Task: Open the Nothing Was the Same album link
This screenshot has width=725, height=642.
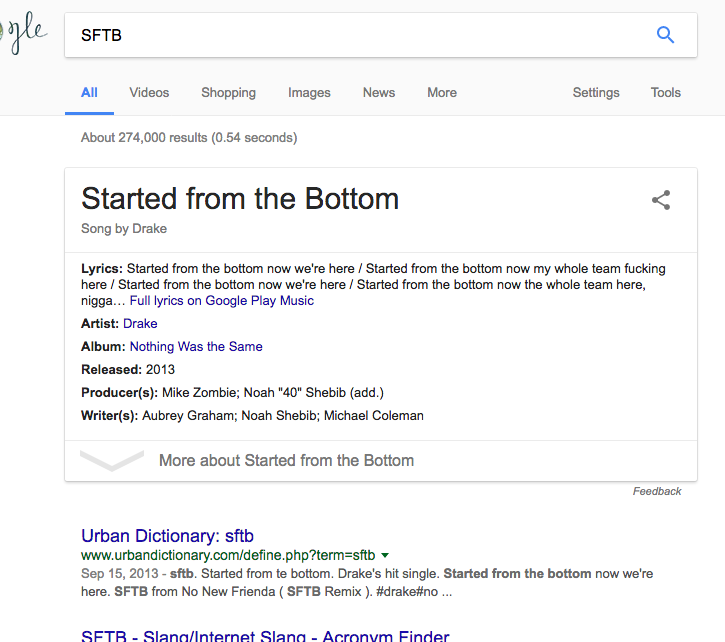Action: click(x=196, y=346)
